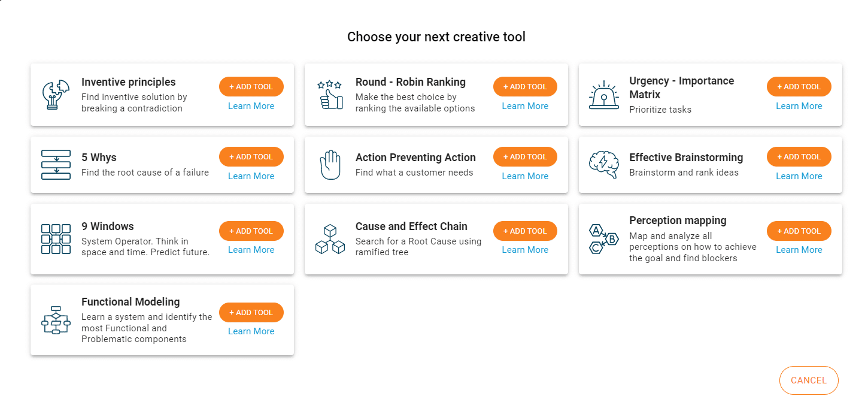Click the Urgency-Importance Matrix siren icon
This screenshot has width=868, height=399.
604,95
